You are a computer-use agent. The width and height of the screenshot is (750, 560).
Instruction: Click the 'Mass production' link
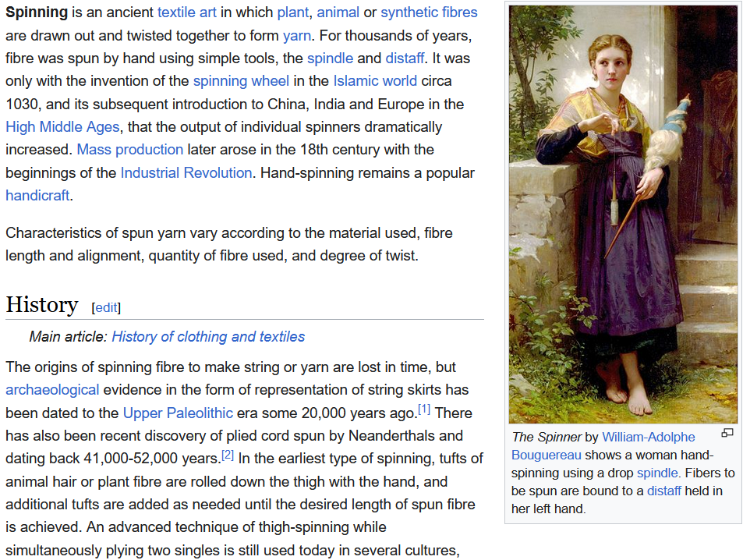click(130, 150)
